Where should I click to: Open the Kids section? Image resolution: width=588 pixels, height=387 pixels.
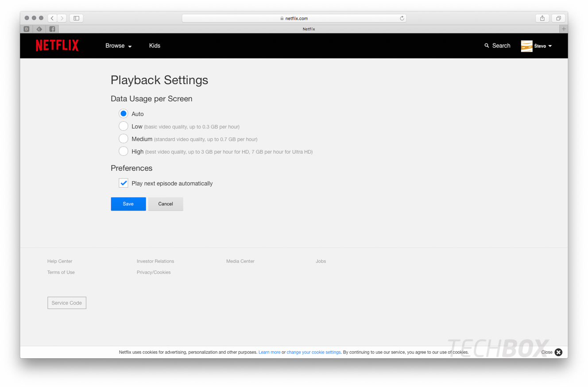[x=155, y=46]
